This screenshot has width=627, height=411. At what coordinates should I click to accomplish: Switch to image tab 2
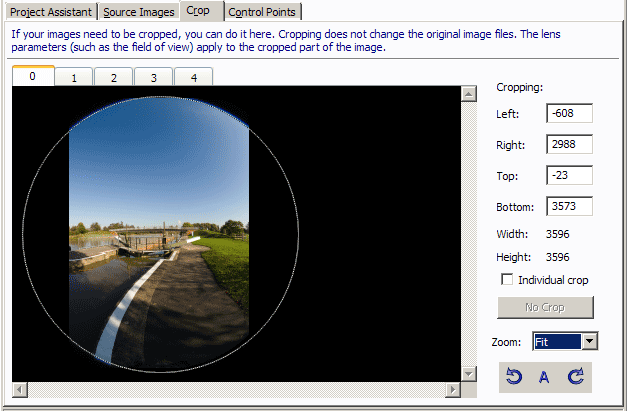[113, 77]
